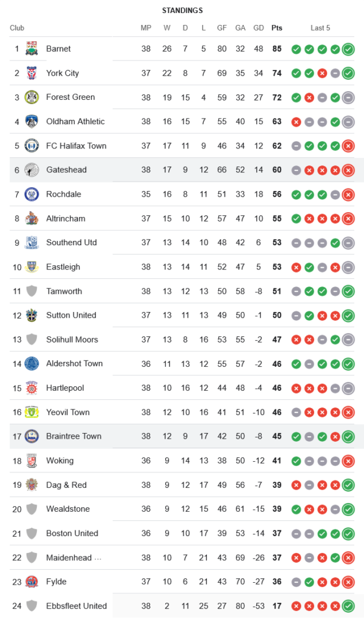Viewport: 364px width, 624px height.
Task: Click Gateshead's latest loss result circle
Action: tap(348, 170)
